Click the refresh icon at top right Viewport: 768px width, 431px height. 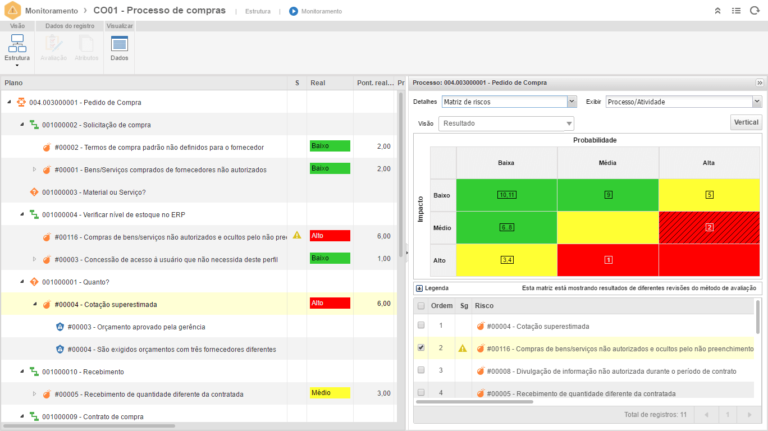click(752, 11)
